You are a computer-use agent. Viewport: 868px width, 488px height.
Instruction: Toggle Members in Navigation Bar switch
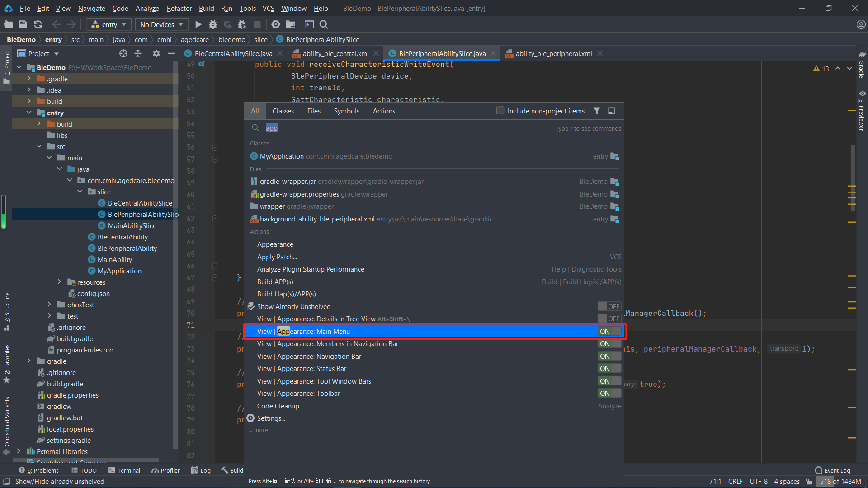609,344
